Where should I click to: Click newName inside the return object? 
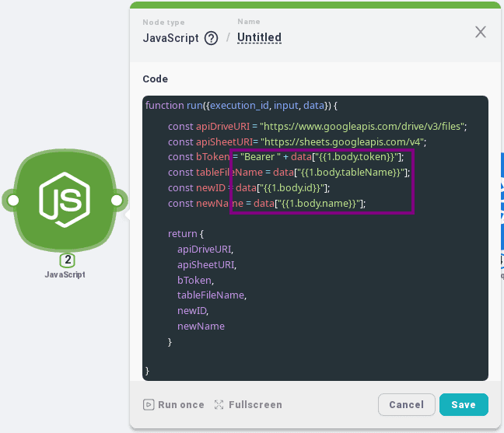pos(201,326)
